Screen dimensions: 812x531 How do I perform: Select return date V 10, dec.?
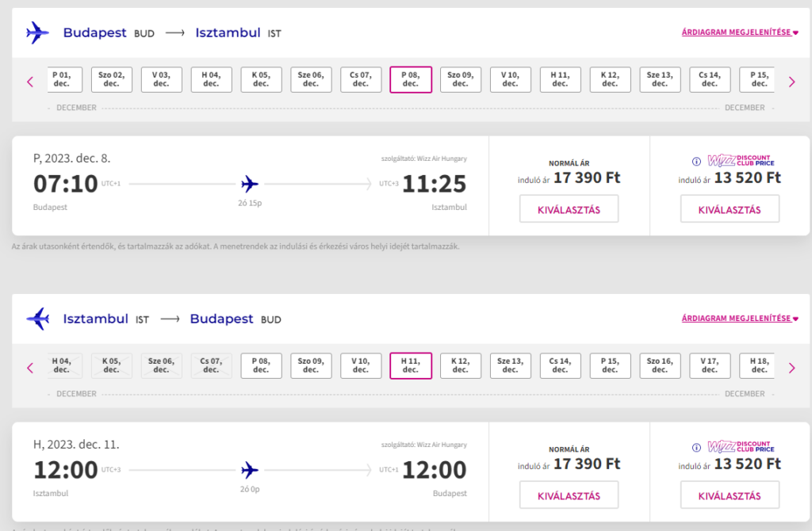point(361,365)
